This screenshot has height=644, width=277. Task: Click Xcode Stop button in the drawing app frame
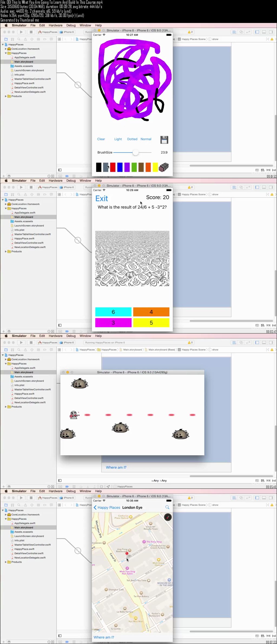[31, 32]
